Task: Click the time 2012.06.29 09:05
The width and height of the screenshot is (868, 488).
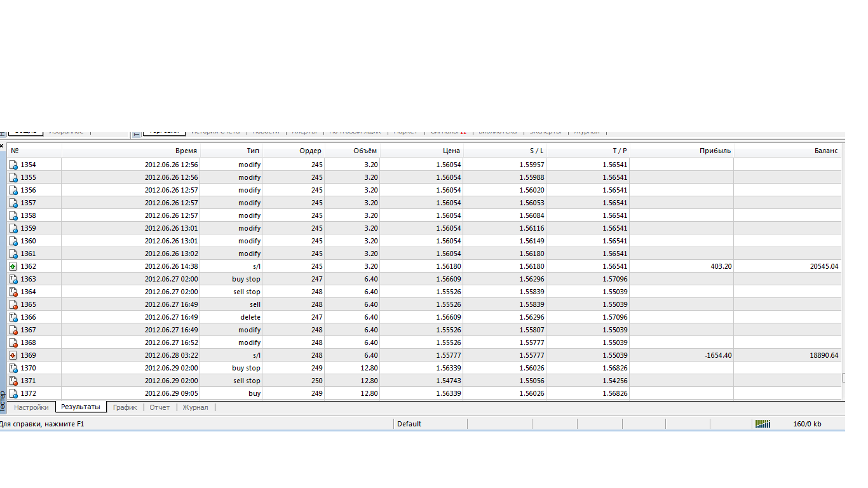Action: click(172, 393)
